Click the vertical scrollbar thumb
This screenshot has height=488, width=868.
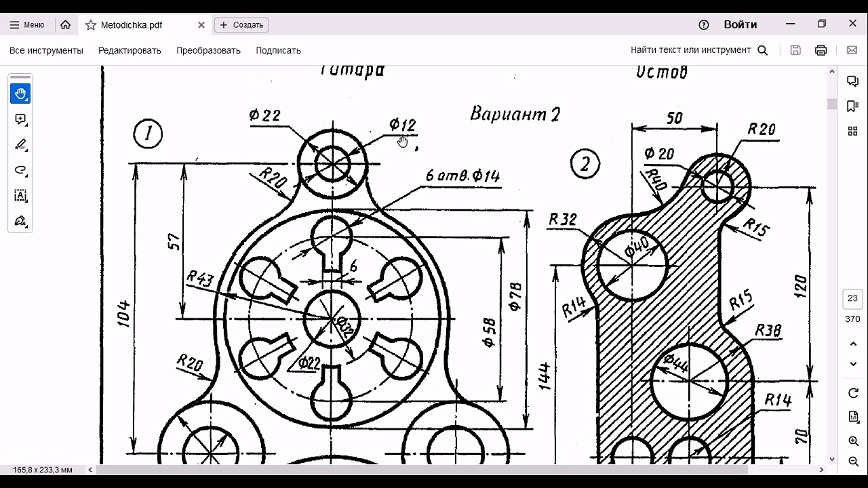832,104
